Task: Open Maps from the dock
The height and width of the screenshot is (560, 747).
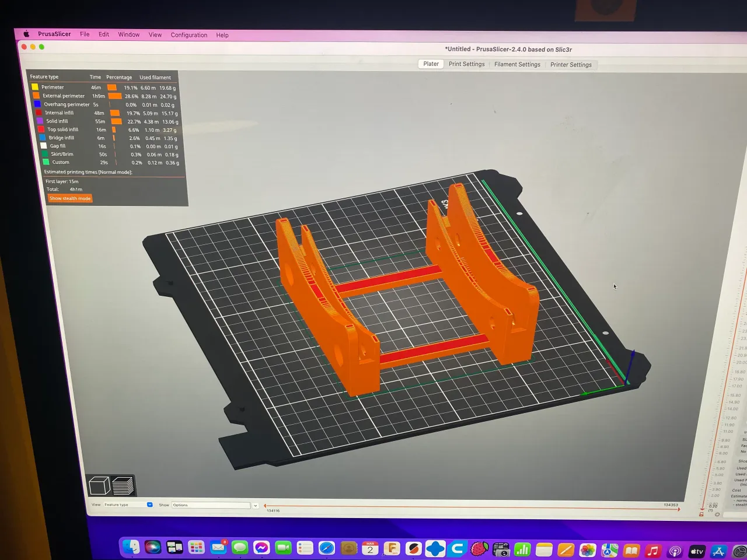Action: click(x=610, y=550)
